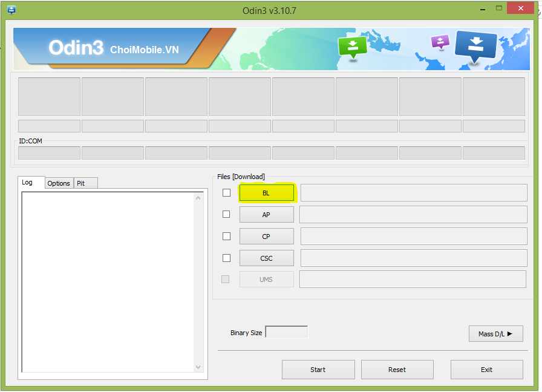The image size is (542, 392).
Task: Minimize the Odin3 window
Action: point(483,9)
